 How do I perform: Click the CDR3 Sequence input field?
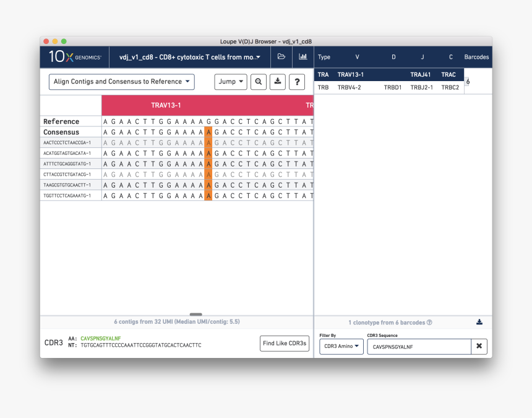pos(419,347)
